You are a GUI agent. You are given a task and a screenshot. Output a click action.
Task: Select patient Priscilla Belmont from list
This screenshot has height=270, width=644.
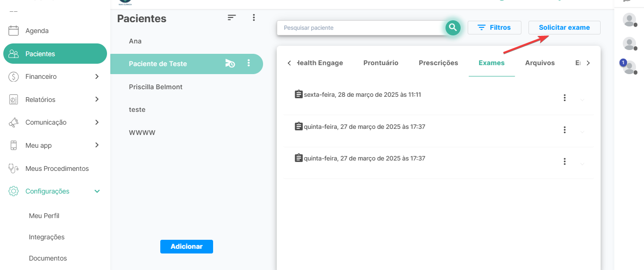(156, 87)
